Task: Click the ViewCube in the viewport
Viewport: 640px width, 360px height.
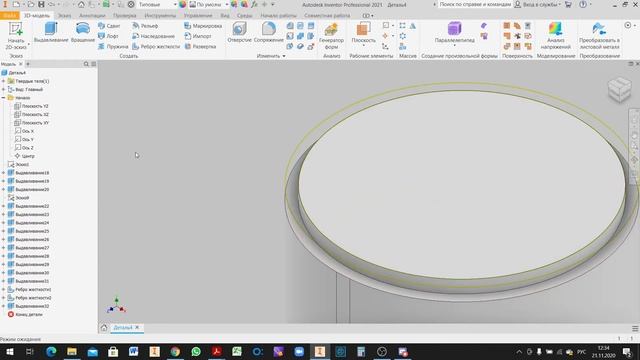Action: pos(620,90)
